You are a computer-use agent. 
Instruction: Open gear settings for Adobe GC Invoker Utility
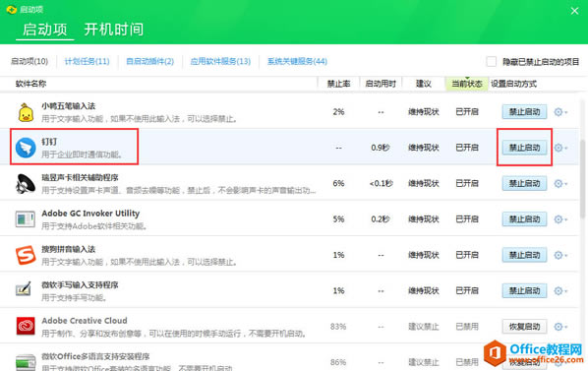[x=560, y=219]
